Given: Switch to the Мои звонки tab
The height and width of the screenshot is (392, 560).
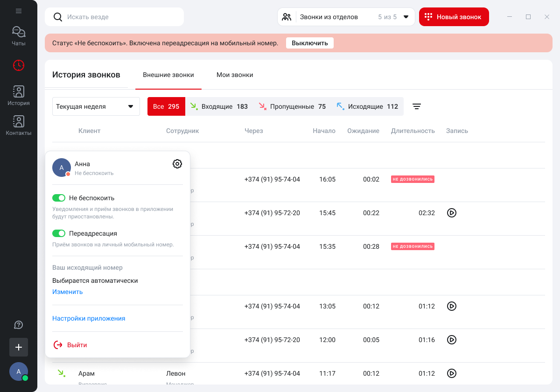Looking at the screenshot, I should pyautogui.click(x=235, y=75).
